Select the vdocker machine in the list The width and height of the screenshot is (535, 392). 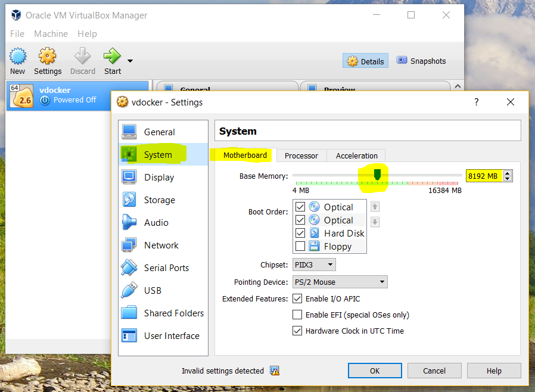pos(78,95)
